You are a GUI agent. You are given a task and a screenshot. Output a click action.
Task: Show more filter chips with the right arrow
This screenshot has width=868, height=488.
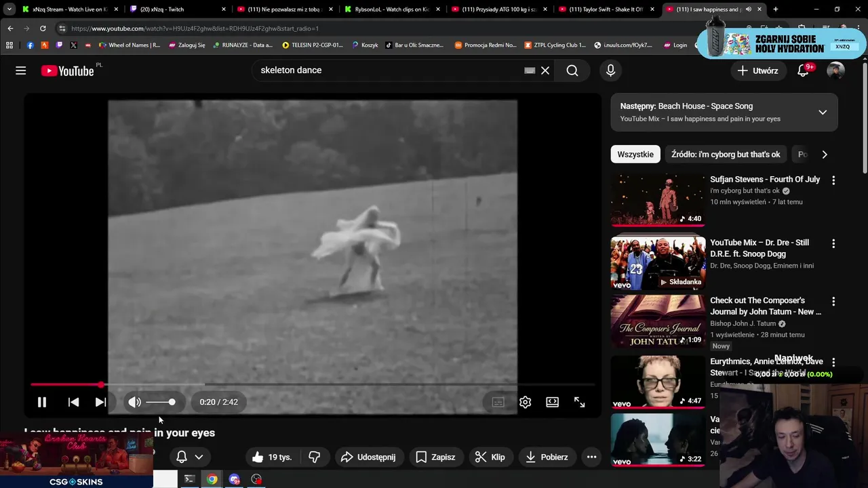[825, 155]
